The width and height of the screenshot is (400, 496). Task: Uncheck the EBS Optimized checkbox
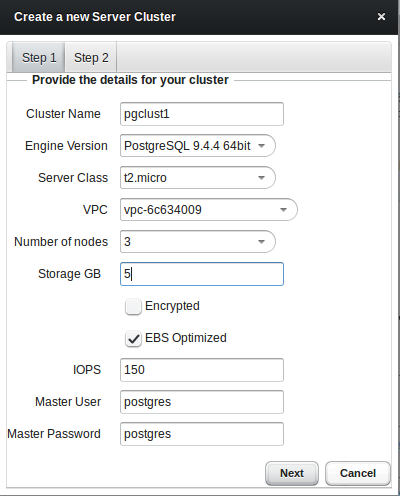133,339
